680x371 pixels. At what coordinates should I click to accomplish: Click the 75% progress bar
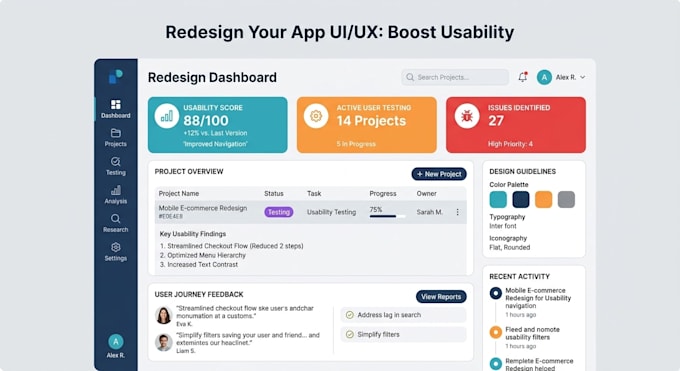(x=387, y=216)
